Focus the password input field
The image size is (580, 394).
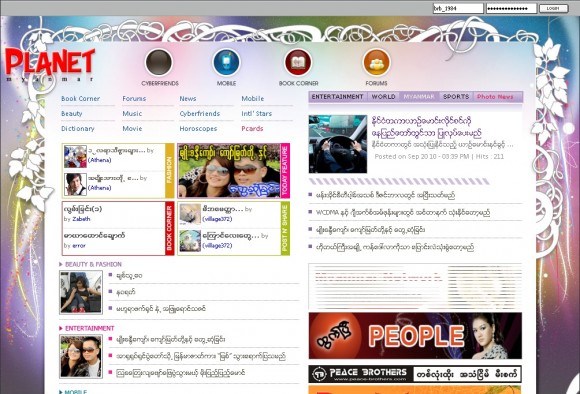click(511, 8)
